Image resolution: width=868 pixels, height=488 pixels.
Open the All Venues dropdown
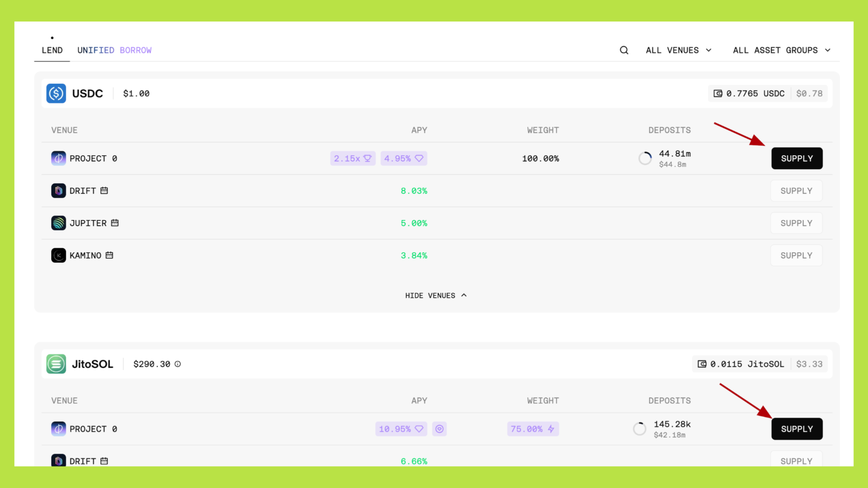[x=678, y=50]
